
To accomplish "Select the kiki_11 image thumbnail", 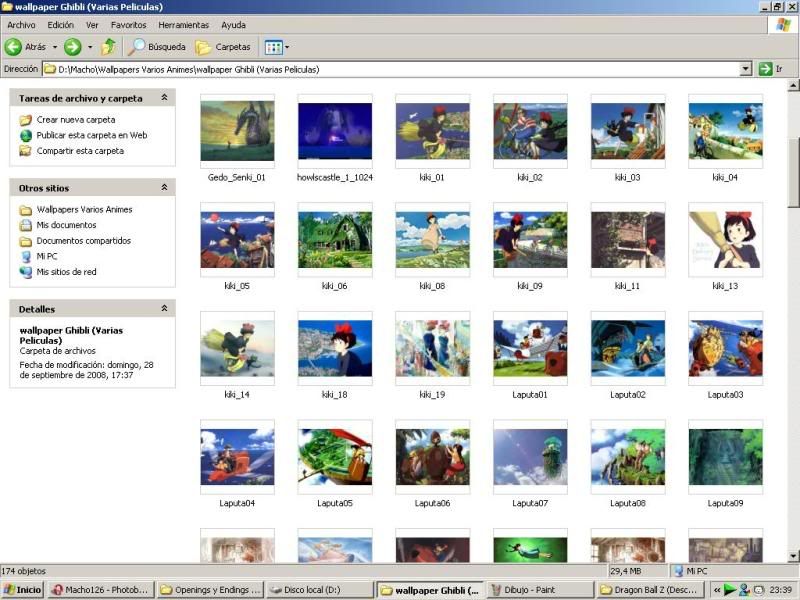I will pyautogui.click(x=628, y=240).
